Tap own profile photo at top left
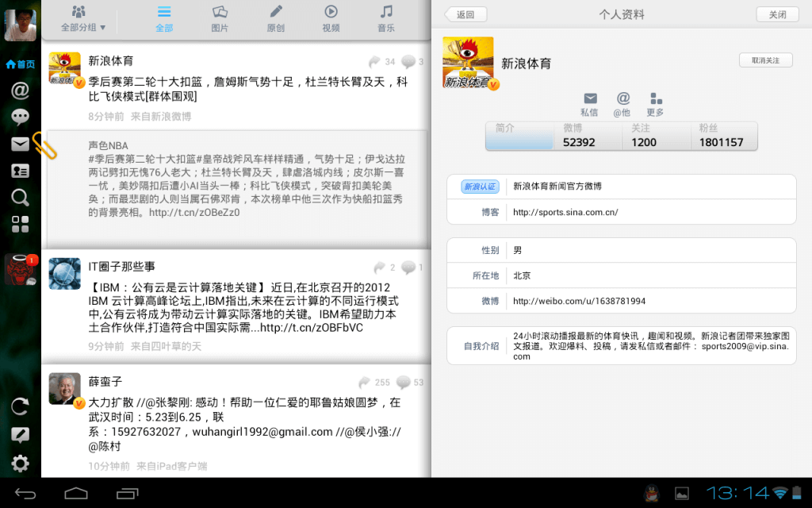The image size is (812, 508). [x=20, y=25]
